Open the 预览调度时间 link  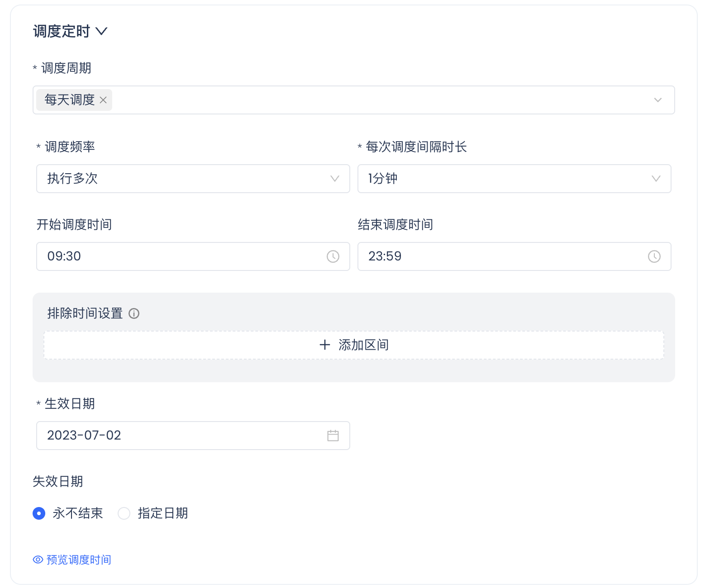point(79,560)
